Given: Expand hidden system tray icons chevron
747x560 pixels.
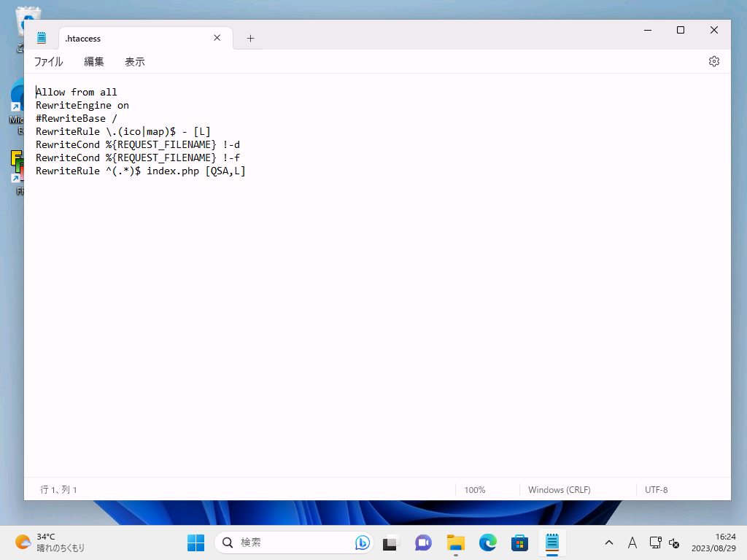Looking at the screenshot, I should pos(609,542).
